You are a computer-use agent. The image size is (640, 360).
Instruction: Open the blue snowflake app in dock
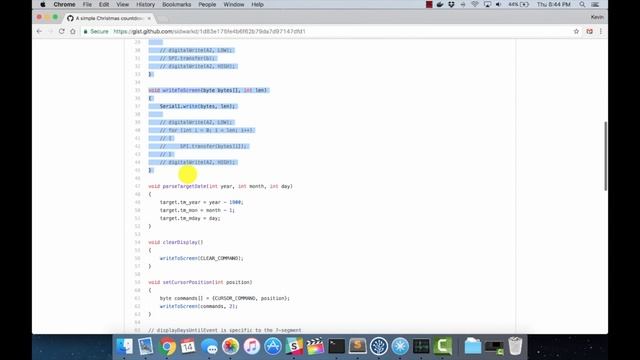click(400, 346)
